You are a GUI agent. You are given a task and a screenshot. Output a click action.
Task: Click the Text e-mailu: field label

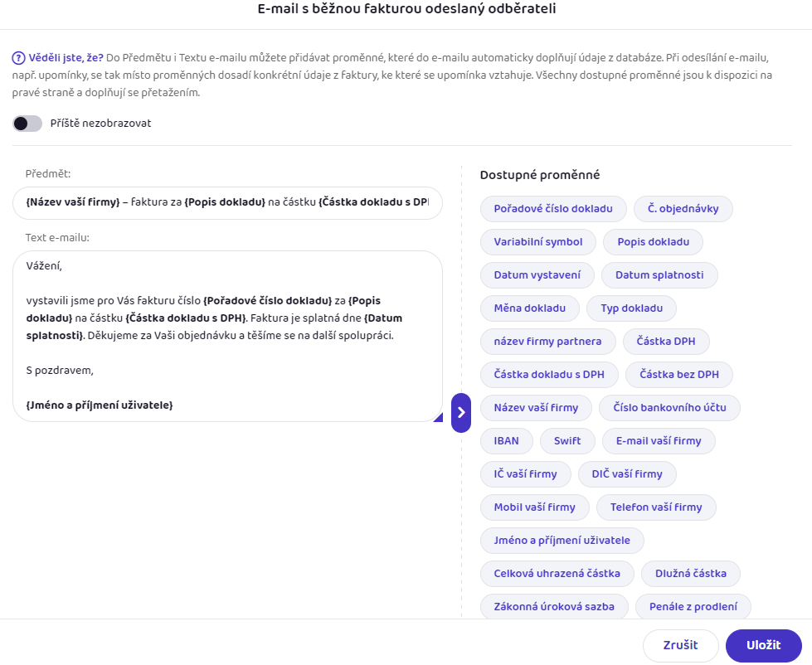pyautogui.click(x=57, y=238)
